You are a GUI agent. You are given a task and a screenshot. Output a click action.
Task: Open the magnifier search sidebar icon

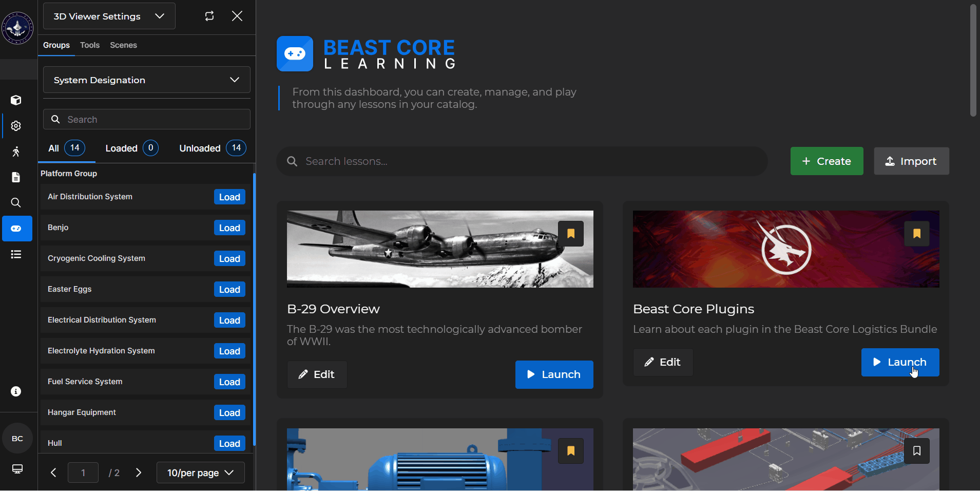coord(16,203)
